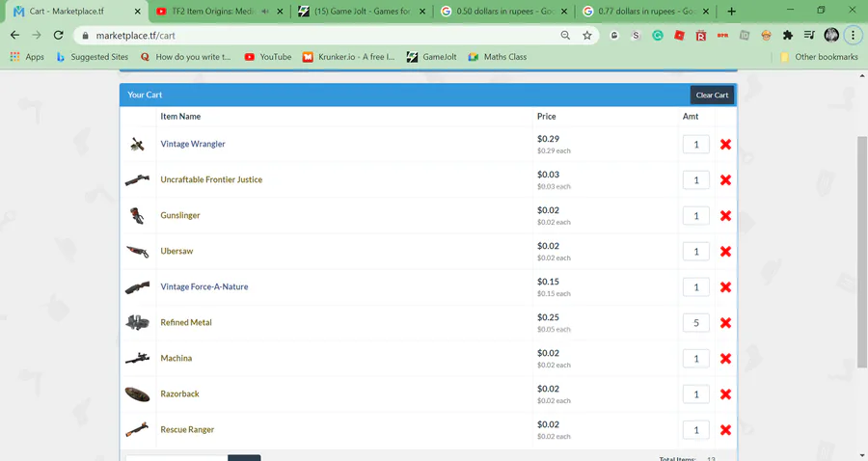Open the Ubersaw item page

176,251
